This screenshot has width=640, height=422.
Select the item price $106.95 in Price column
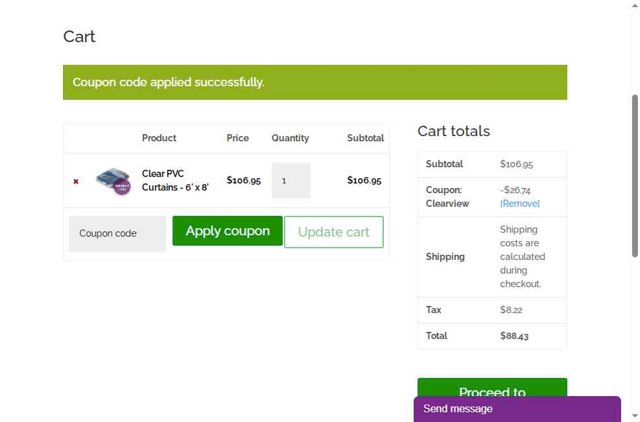tap(243, 180)
